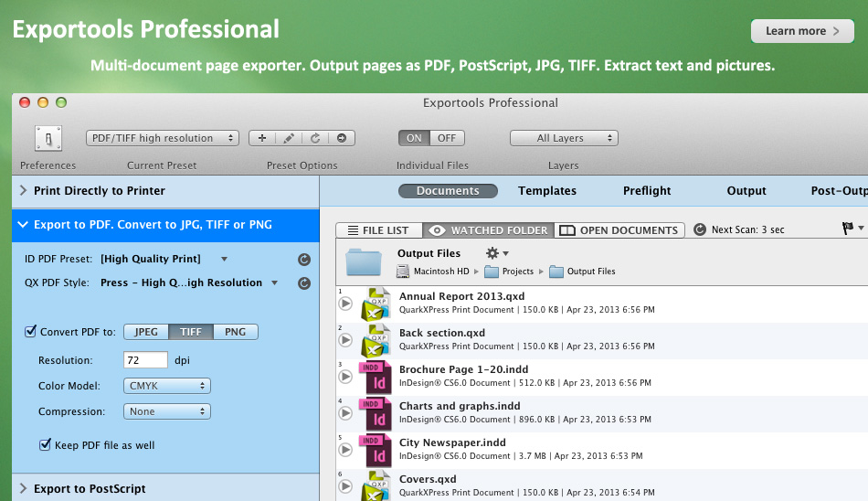Screen dimensions: 868x501
Task: Reset the QX PDF Style refresh icon
Action: tap(304, 283)
